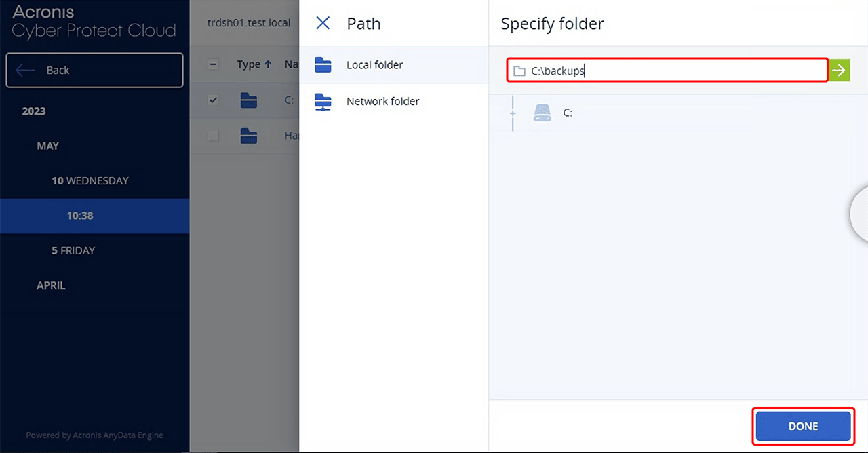Select the C: drive icon in tree
Viewport: 868px width, 453px height.
pyautogui.click(x=542, y=113)
